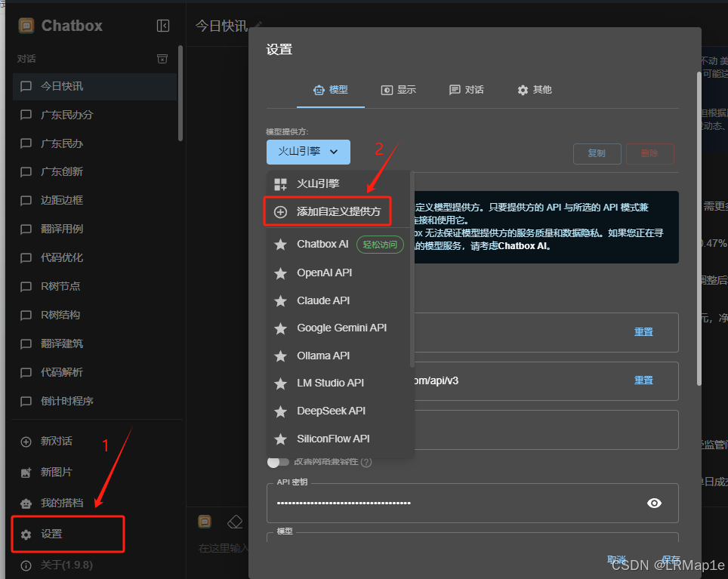The width and height of the screenshot is (728, 579).
Task: Open the 翻译建筑 conversation
Action: click(x=94, y=343)
